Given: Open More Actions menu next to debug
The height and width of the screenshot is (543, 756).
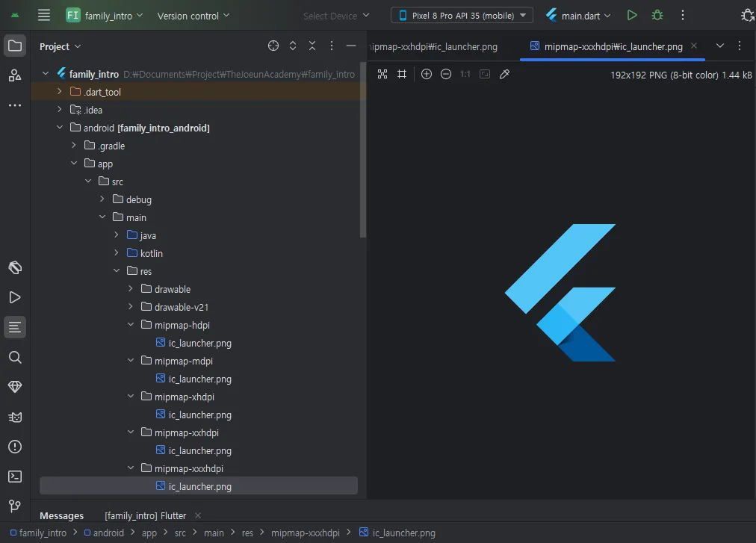Looking at the screenshot, I should click(682, 16).
